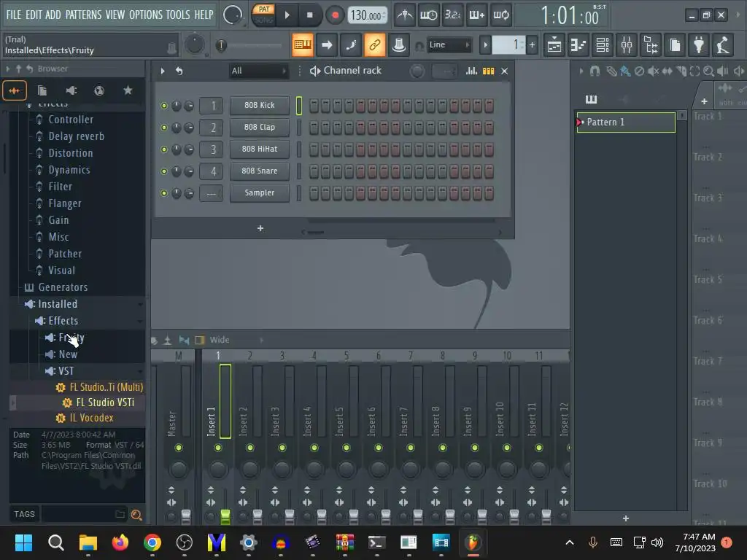Mute the 808 HiHat channel
The image size is (747, 560).
click(x=164, y=149)
